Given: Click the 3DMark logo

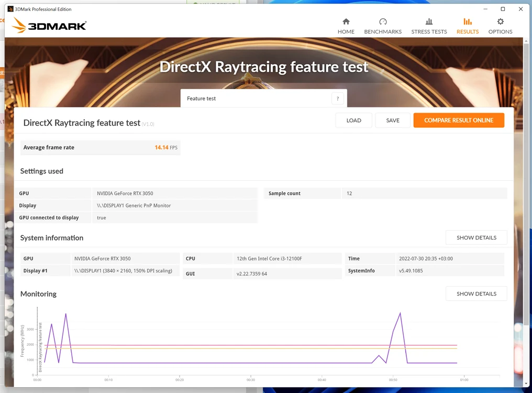Looking at the screenshot, I should tap(49, 26).
